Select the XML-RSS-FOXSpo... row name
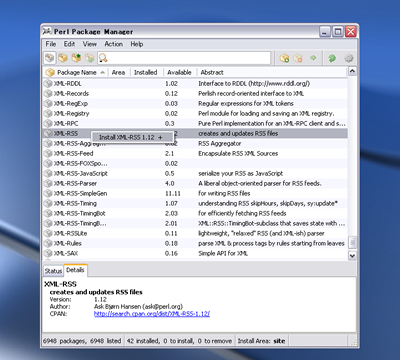 tap(81, 163)
